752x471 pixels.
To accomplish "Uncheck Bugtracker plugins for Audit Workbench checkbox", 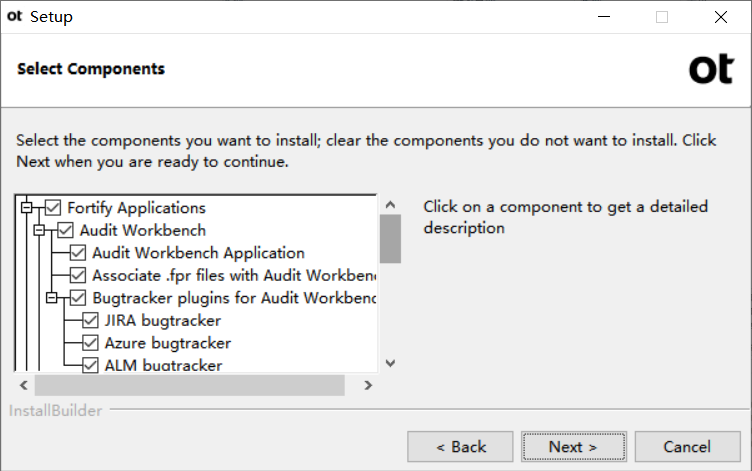I will (78, 298).
